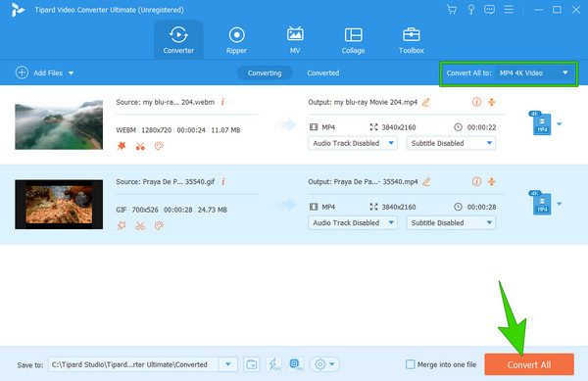Open Enhance palette for the gif file
Image resolution: width=588 pixels, height=381 pixels.
[x=159, y=225]
